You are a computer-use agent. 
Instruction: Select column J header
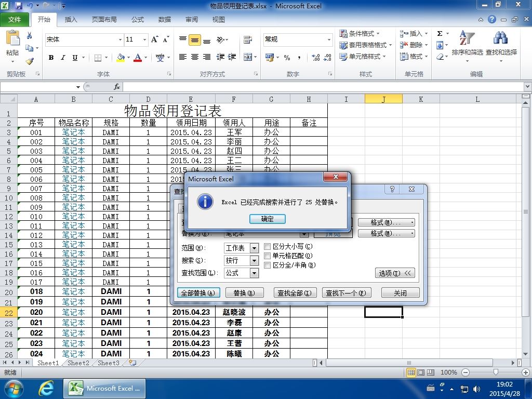click(x=383, y=99)
